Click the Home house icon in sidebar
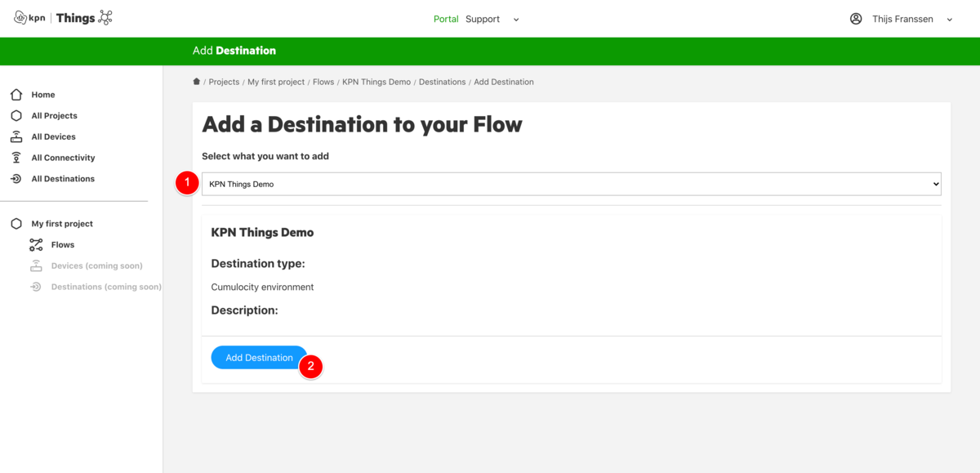This screenshot has height=473, width=980. pyautogui.click(x=16, y=95)
